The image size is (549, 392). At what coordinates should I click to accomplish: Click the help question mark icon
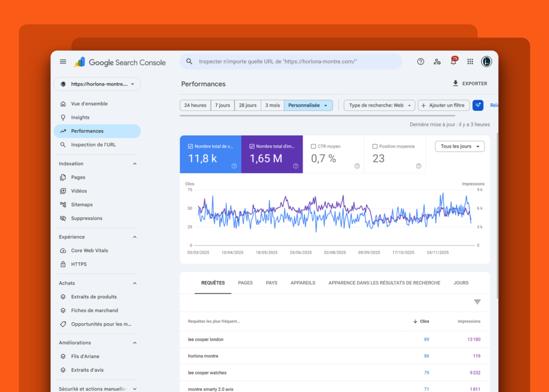[420, 62]
